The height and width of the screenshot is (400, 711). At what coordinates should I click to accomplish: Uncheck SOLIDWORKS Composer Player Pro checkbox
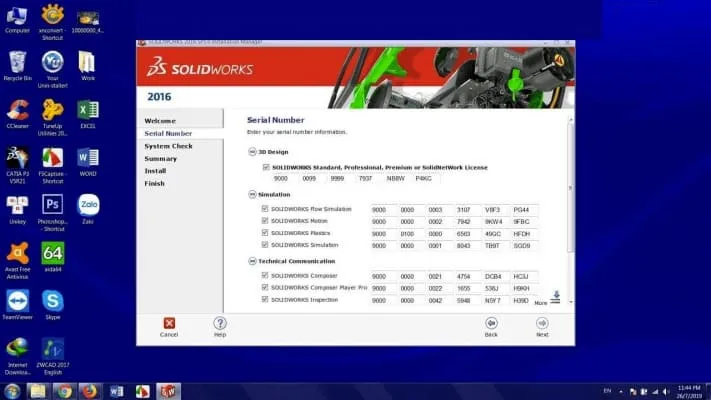[265, 287]
